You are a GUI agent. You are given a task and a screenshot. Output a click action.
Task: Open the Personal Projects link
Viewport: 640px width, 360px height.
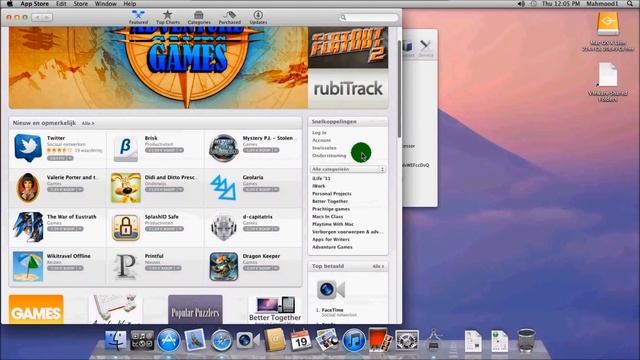pos(331,194)
